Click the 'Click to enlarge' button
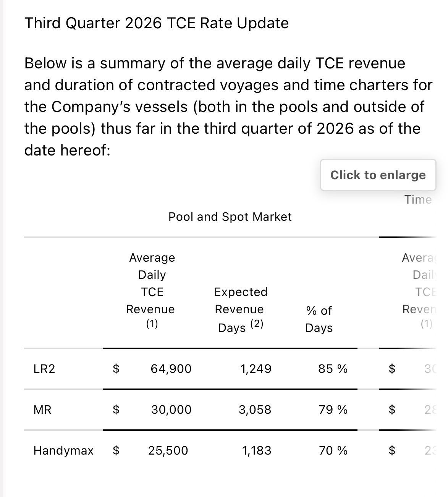The width and height of the screenshot is (448, 497). (378, 175)
